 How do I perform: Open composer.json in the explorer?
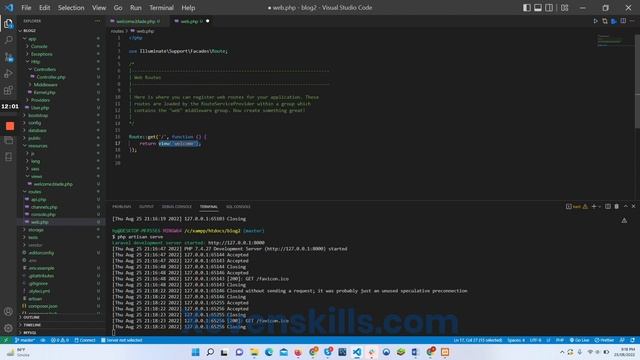point(42,306)
